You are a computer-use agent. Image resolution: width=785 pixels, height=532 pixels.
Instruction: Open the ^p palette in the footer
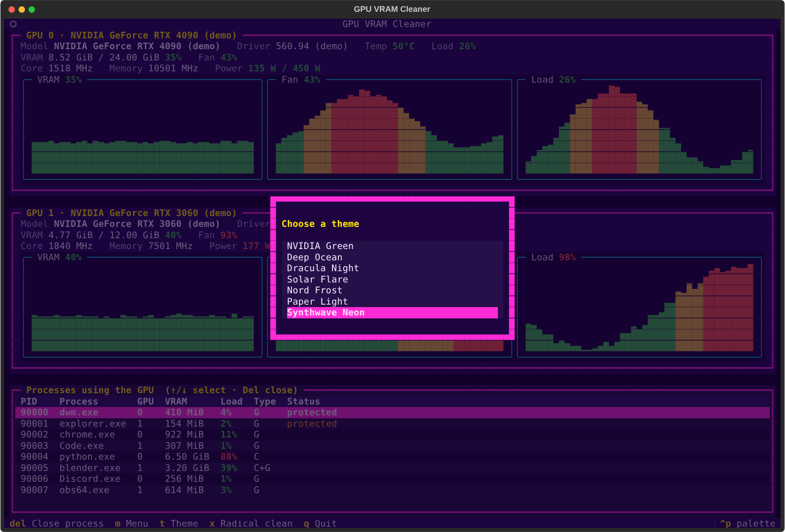(x=748, y=524)
